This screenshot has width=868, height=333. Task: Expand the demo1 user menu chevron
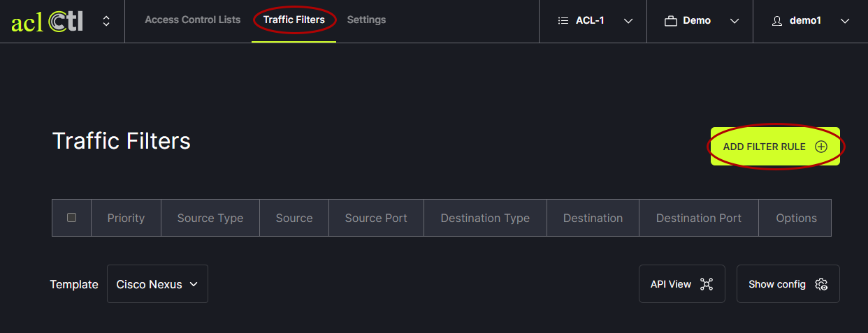tap(845, 21)
